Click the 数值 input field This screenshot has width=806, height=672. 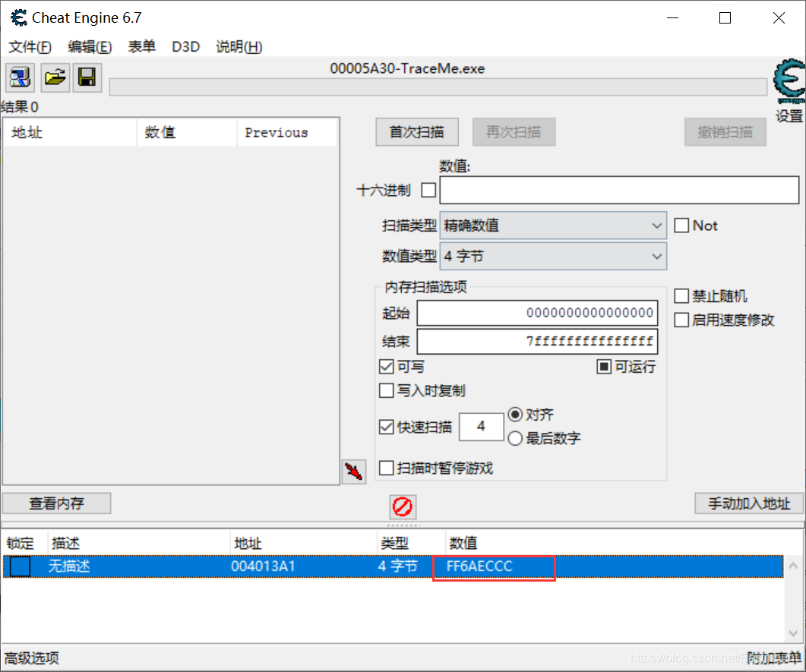point(619,190)
